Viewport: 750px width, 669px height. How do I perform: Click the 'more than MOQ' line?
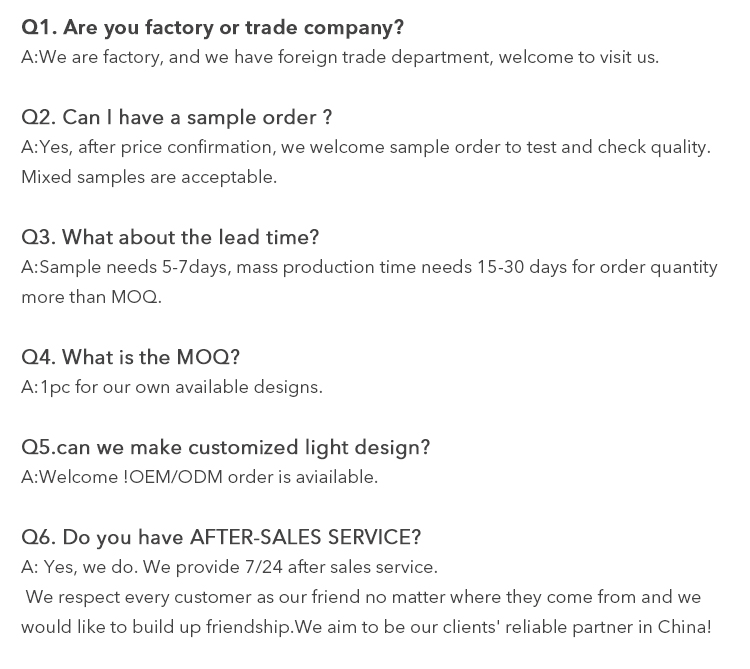pyautogui.click(x=91, y=297)
